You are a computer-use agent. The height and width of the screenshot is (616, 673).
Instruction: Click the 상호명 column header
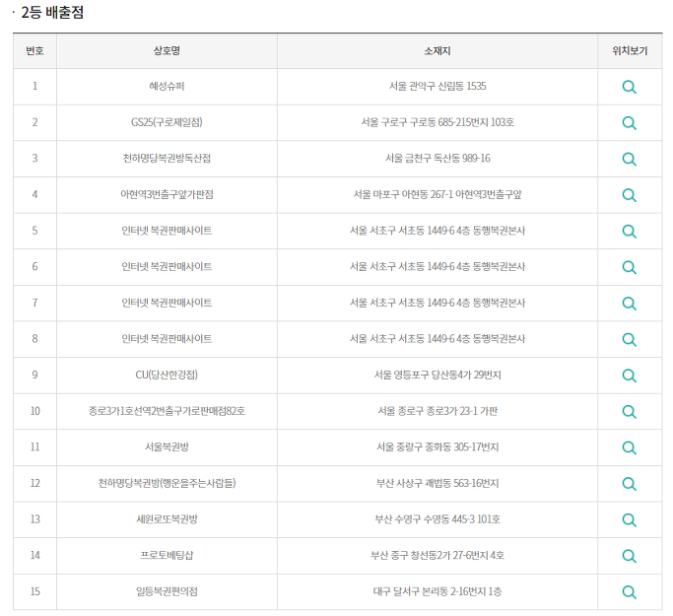point(167,50)
